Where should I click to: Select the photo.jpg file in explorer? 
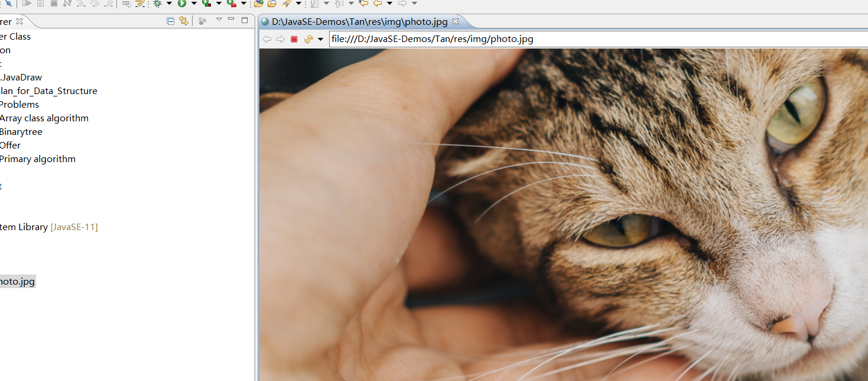(18, 282)
